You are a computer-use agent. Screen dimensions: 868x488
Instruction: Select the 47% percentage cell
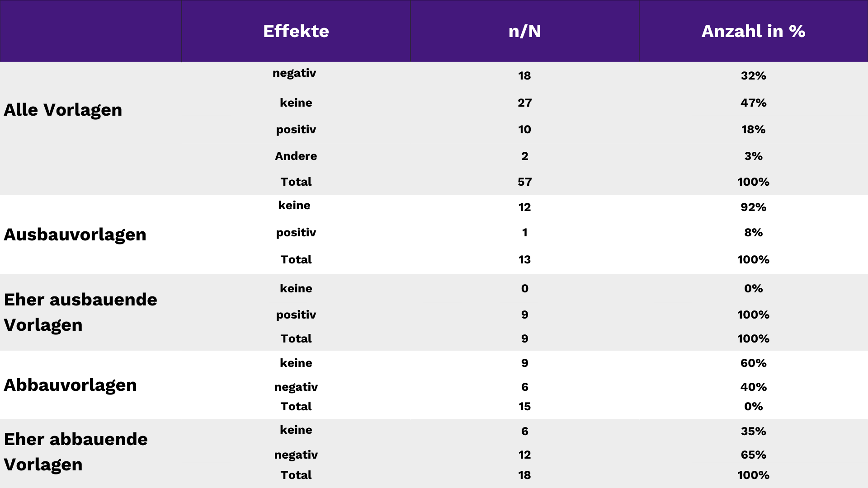pyautogui.click(x=753, y=103)
